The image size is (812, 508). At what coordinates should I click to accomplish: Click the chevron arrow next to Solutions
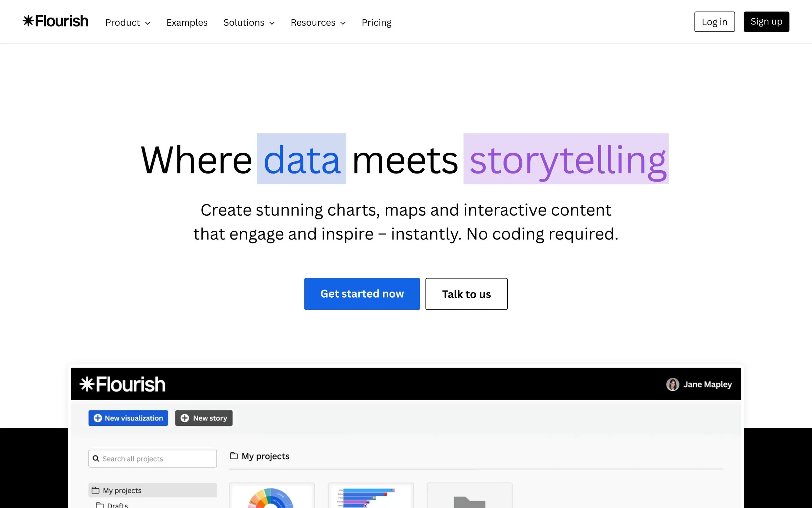tap(272, 23)
